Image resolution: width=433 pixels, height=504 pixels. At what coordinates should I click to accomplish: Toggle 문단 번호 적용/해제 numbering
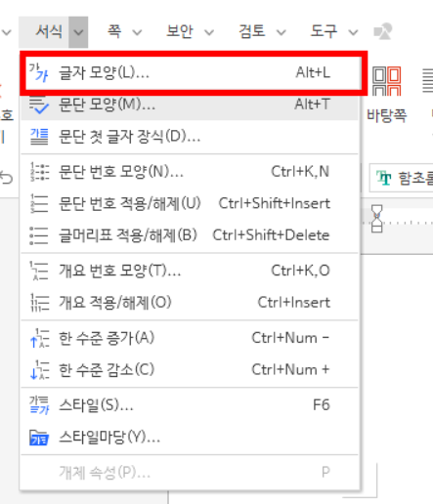190,203
